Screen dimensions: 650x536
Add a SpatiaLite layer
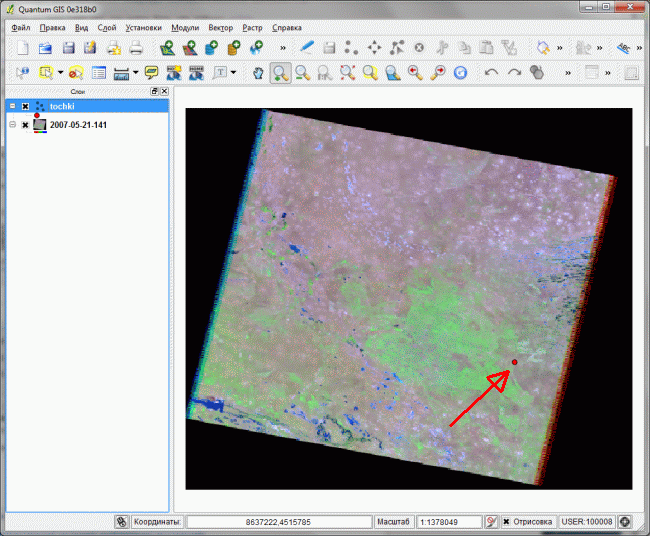[x=234, y=48]
